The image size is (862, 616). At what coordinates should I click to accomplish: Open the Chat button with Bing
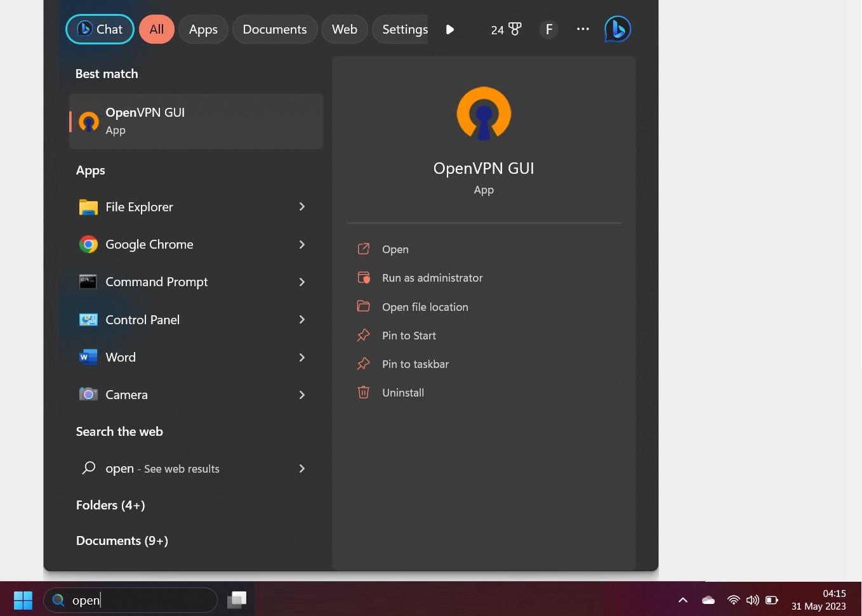(100, 29)
